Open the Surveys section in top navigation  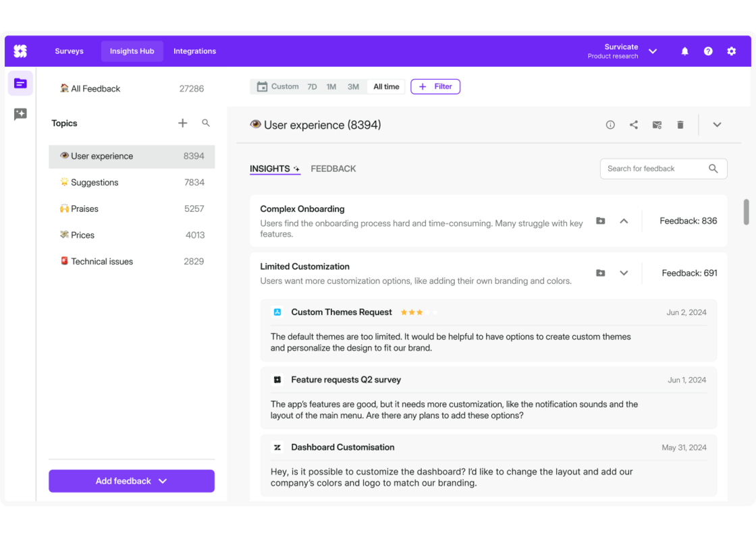click(69, 51)
